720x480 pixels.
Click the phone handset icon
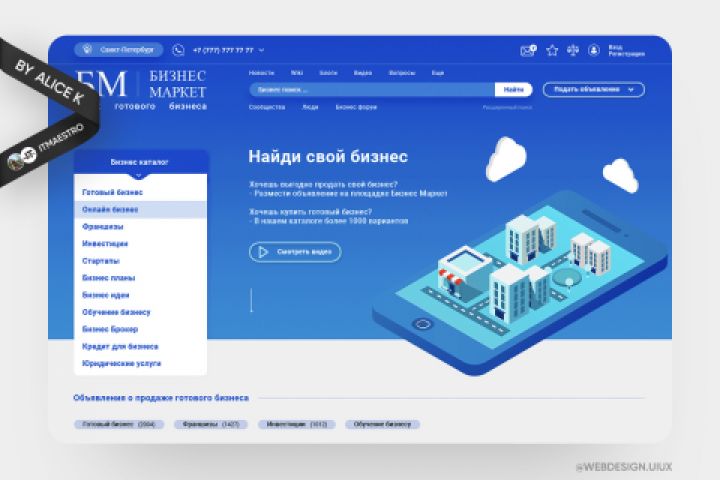click(x=178, y=50)
